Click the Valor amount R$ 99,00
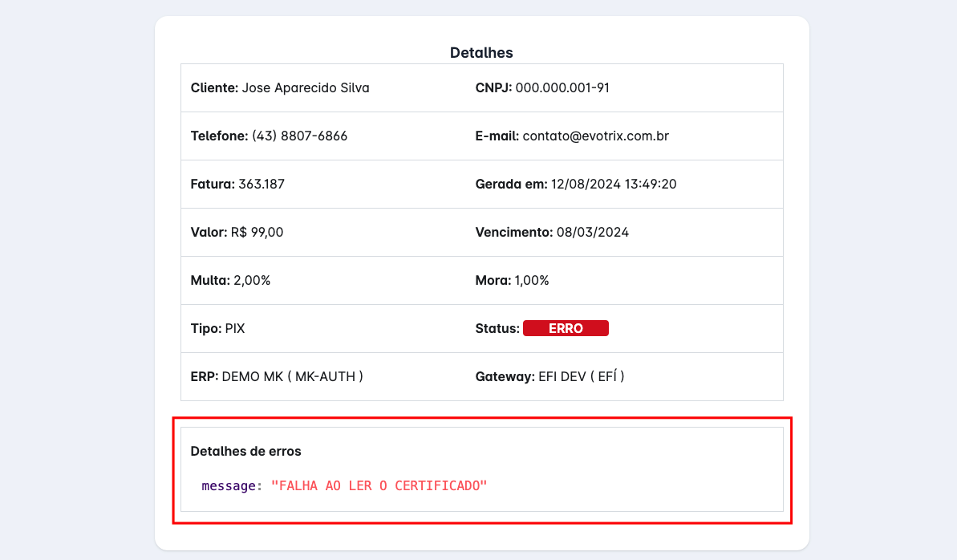 (x=257, y=232)
